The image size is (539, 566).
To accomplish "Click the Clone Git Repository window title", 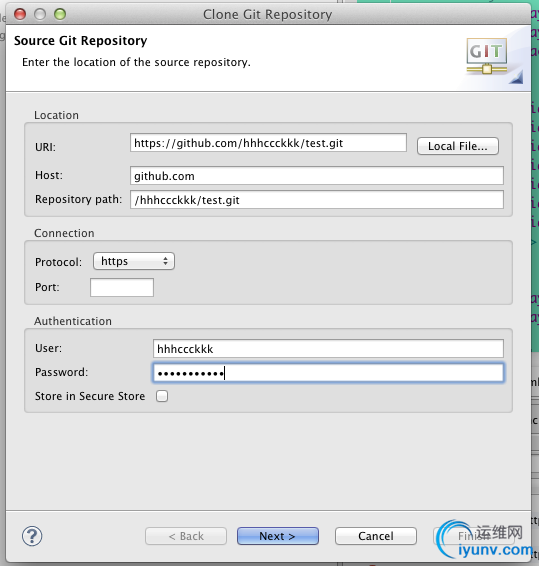I will [268, 14].
